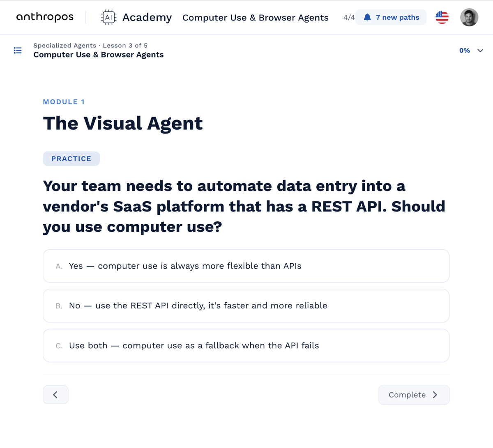Image resolution: width=493 pixels, height=448 pixels.
Task: Click Specialized Agents · Lesson 3 of 5 text
Action: point(90,46)
